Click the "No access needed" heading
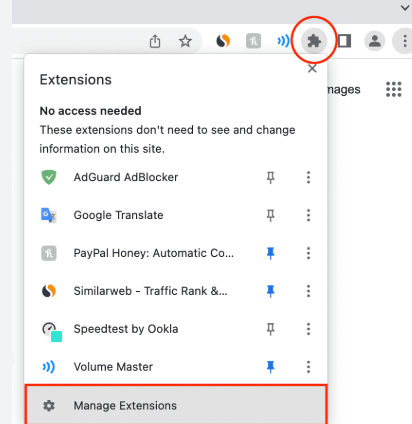Screen dimensions: 412x424 pyautogui.click(x=90, y=111)
